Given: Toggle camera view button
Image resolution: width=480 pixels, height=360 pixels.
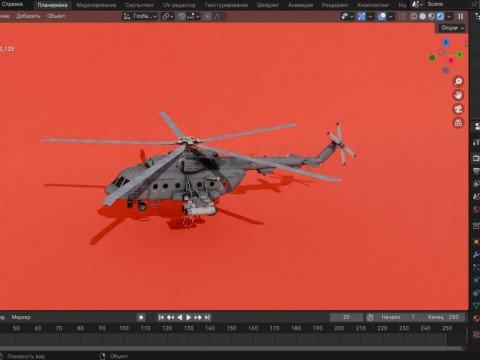Looking at the screenshot, I should (x=458, y=109).
